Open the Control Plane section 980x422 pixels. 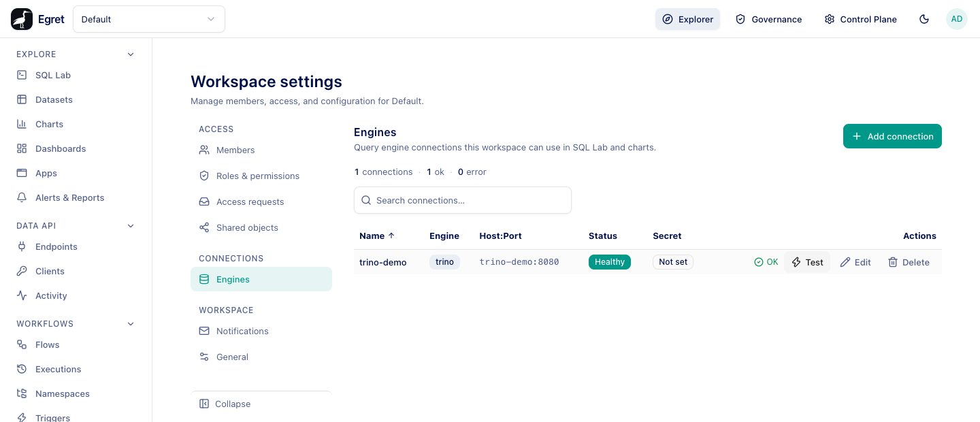click(x=860, y=19)
